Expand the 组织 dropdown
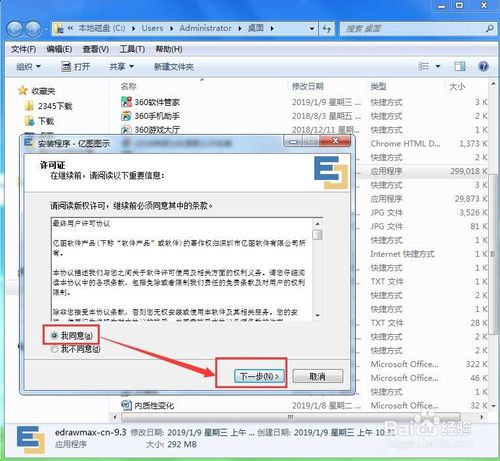Screen dimensions: 500x461 point(28,67)
